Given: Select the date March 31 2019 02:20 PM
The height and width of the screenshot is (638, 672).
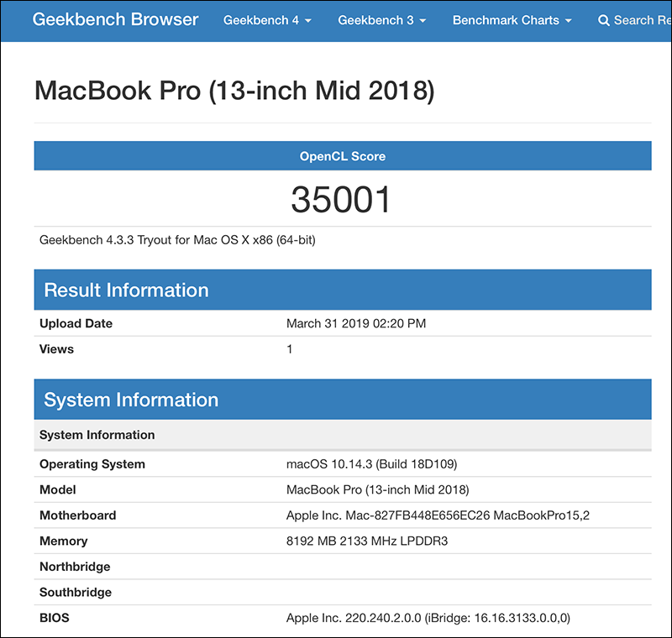Looking at the screenshot, I should point(356,323).
